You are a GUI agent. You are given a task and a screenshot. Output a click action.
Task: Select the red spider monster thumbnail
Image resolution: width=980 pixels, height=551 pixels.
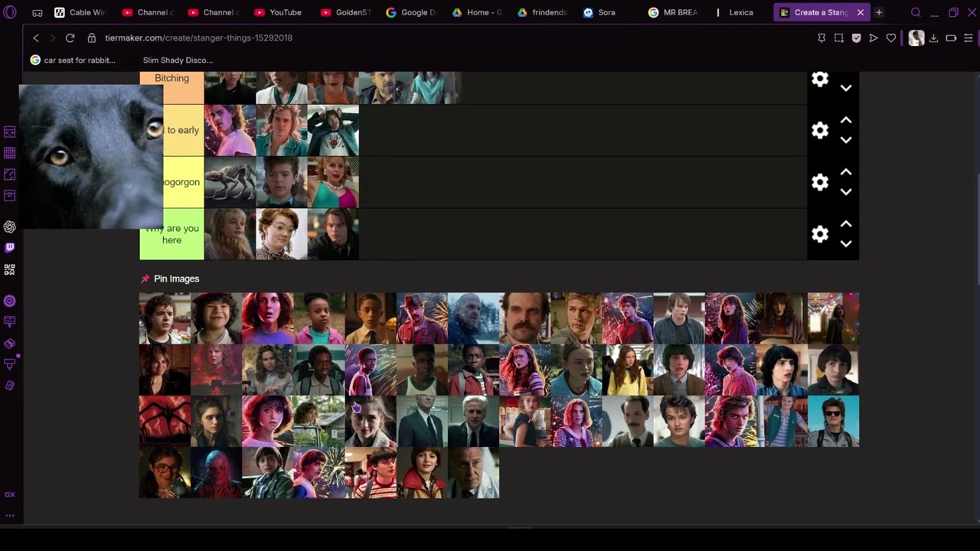[165, 421]
